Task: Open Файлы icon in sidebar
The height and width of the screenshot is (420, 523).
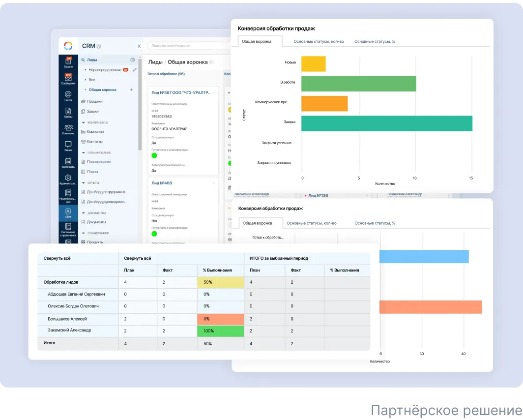Action: (x=68, y=113)
